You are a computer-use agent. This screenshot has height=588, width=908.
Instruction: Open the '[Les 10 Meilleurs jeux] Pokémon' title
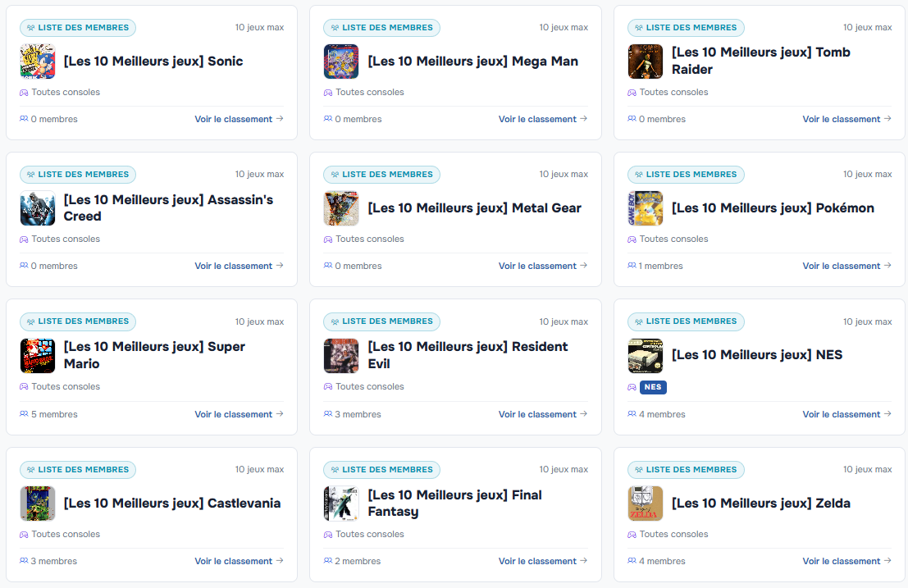pyautogui.click(x=773, y=208)
